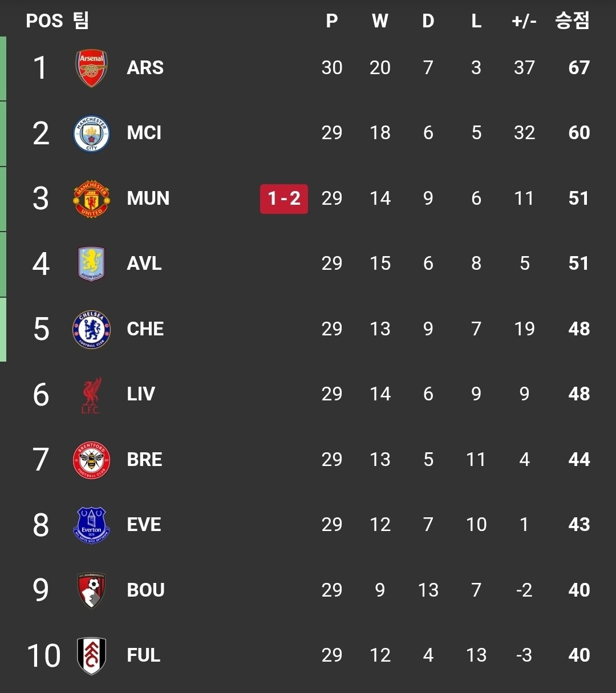The width and height of the screenshot is (616, 693).
Task: Click the W wins column header
Action: point(380,21)
